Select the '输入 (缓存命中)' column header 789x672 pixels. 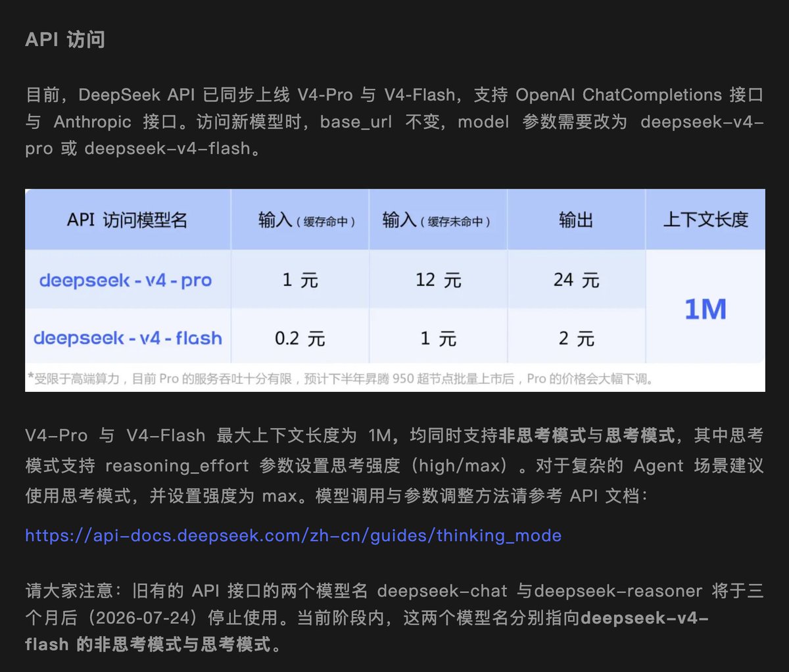pyautogui.click(x=306, y=220)
